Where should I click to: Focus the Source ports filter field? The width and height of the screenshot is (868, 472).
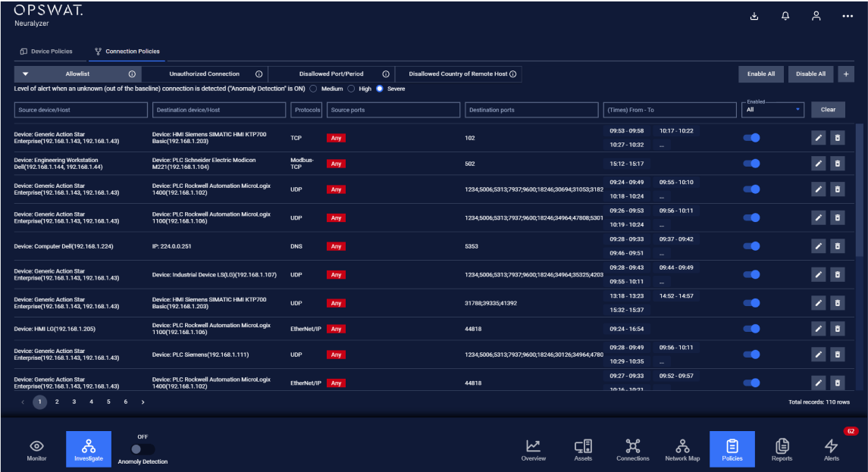click(393, 110)
